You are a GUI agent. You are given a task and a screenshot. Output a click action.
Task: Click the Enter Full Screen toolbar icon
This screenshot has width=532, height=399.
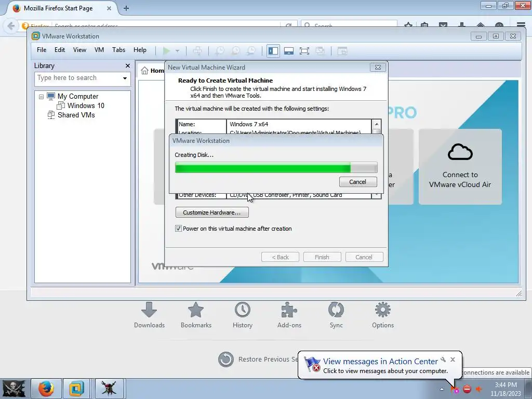click(304, 51)
